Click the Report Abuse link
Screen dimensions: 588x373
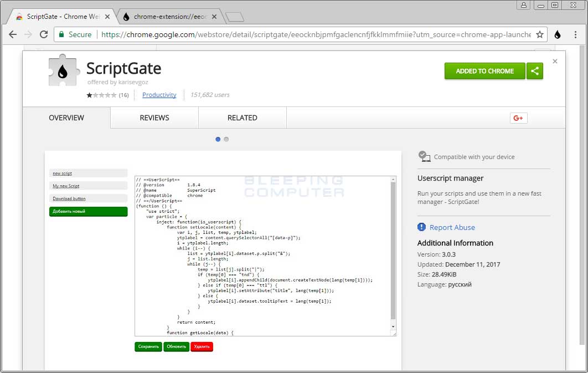[452, 227]
